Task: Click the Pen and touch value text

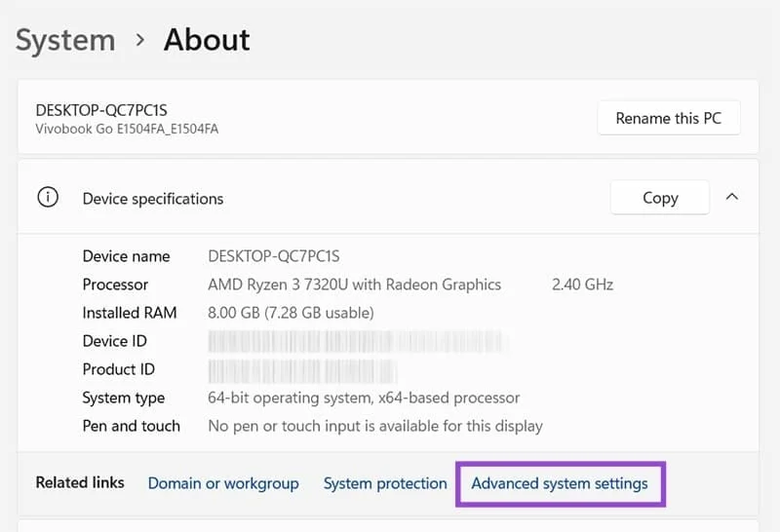Action: 375,426
